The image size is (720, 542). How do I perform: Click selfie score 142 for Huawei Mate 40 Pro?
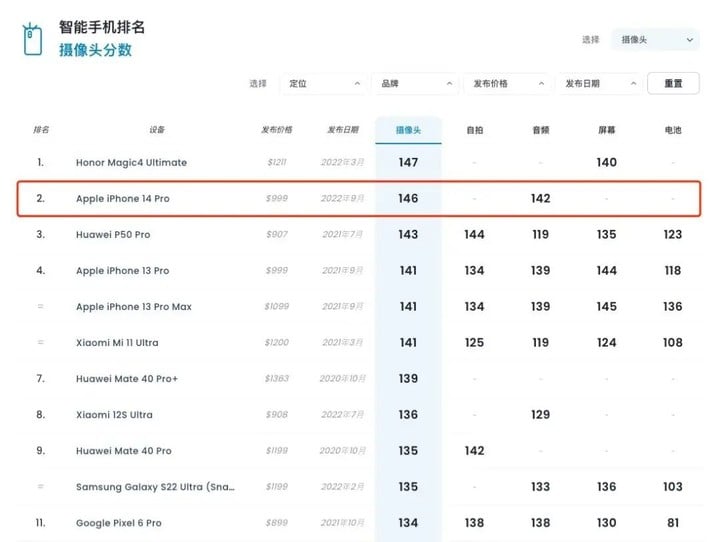(x=474, y=451)
